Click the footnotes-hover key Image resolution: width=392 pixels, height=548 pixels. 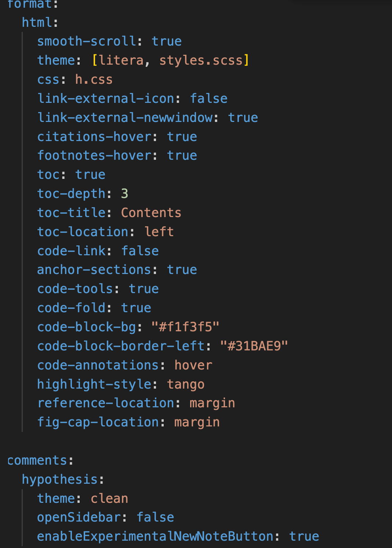coord(94,155)
